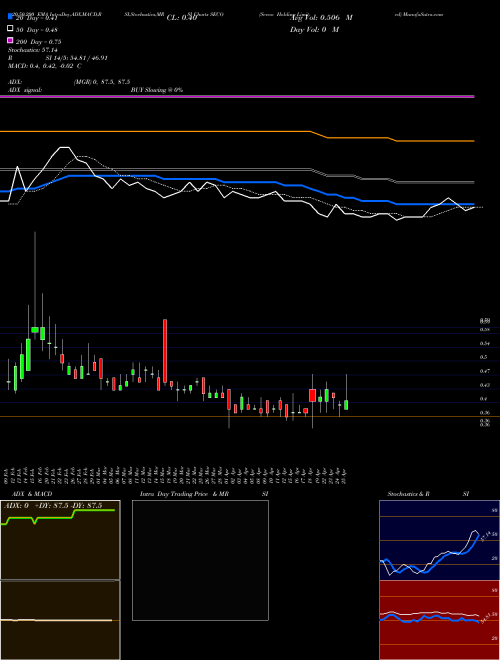Select the '20 Day = 0.41' label
Viewport: 500px width, 660px height.
point(36,18)
